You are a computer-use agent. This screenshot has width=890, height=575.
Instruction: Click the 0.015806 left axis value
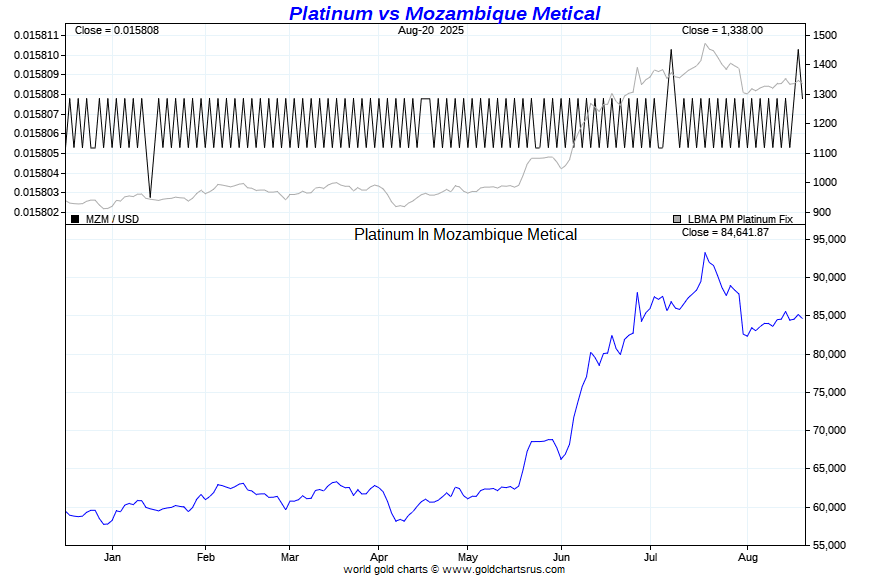point(36,133)
